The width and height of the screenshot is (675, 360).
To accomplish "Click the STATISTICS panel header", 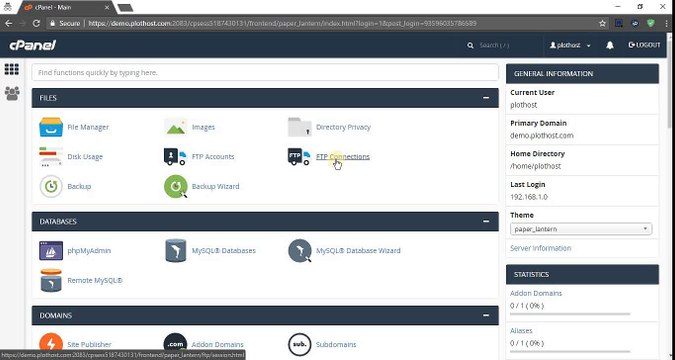I will (x=582, y=274).
